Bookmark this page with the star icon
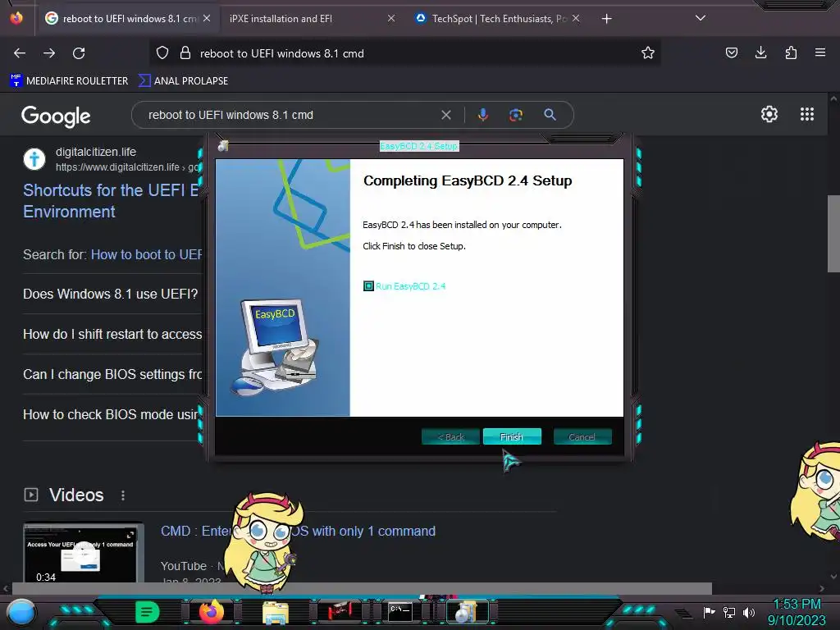This screenshot has height=630, width=840. point(648,53)
